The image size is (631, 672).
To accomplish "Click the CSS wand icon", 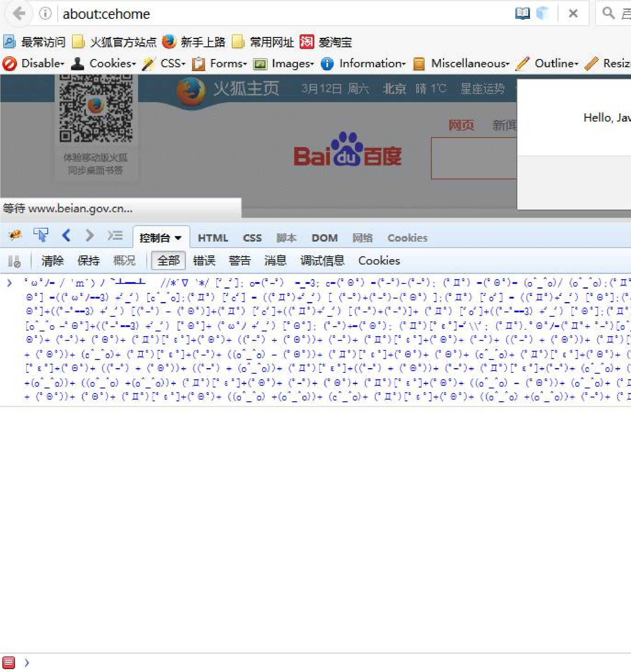I will click(148, 63).
